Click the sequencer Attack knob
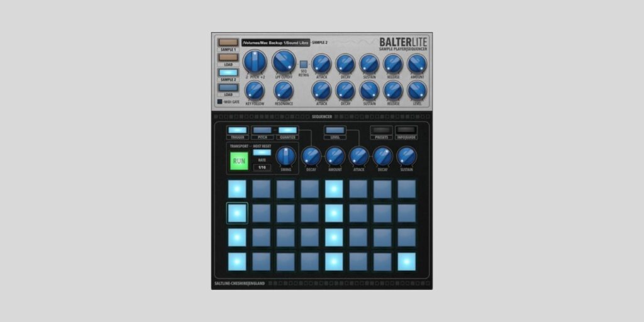This screenshot has width=644, height=322. pos(359,157)
